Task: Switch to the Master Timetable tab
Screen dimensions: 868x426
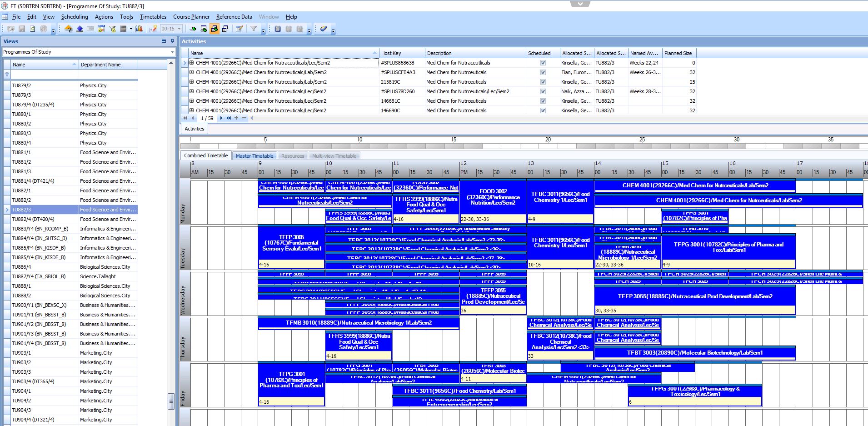Action: pyautogui.click(x=254, y=156)
